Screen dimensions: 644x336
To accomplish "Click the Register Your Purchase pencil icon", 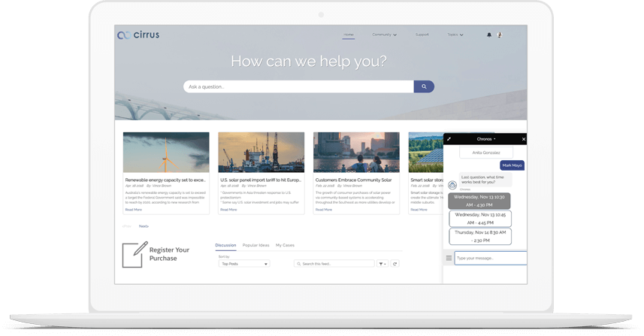I will 135,254.
